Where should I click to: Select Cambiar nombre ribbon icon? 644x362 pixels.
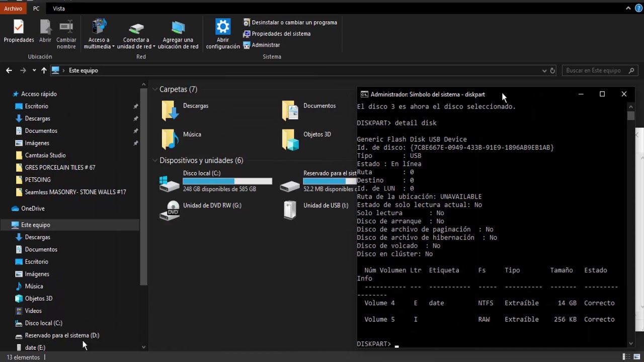tap(66, 34)
